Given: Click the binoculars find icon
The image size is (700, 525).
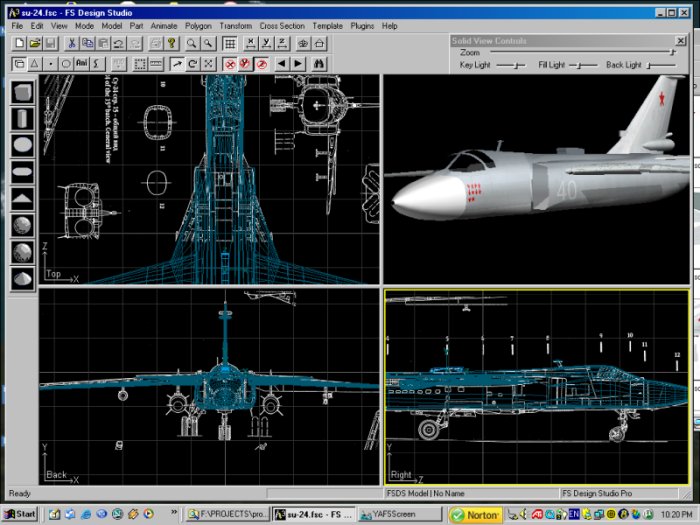Looking at the screenshot, I should point(320,63).
